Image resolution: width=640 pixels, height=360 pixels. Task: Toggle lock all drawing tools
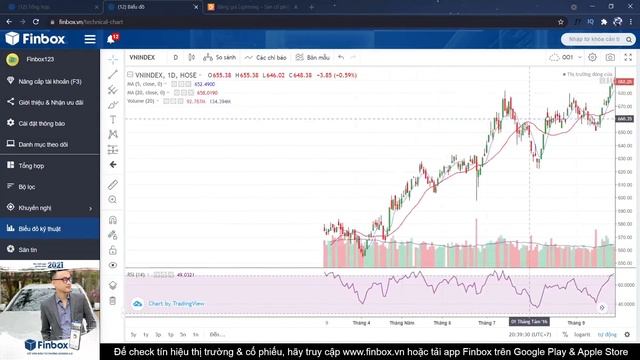113,250
